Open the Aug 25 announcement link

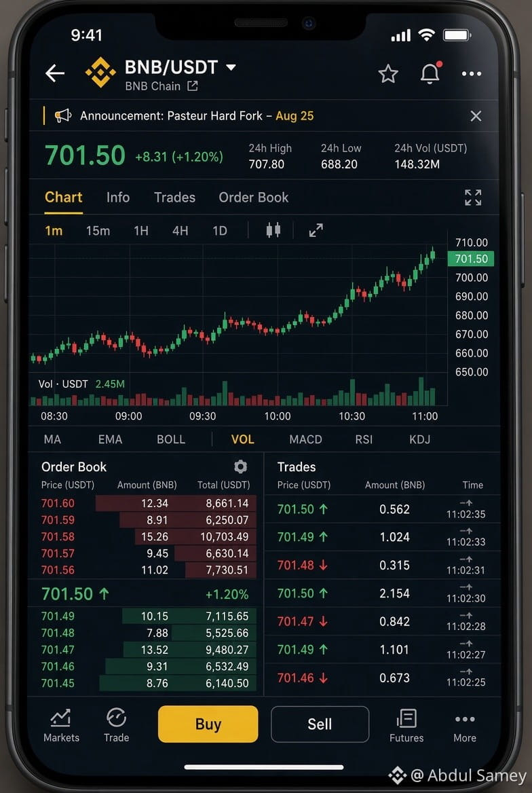[294, 116]
